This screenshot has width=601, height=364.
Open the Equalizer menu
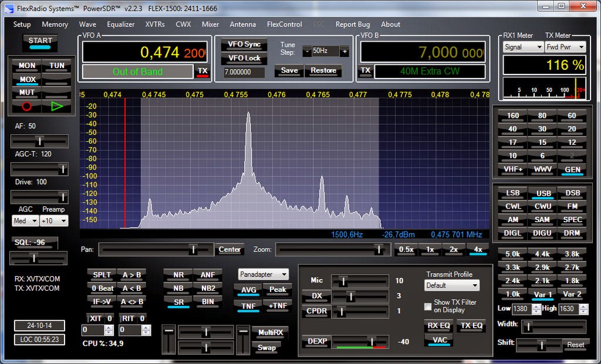(121, 24)
